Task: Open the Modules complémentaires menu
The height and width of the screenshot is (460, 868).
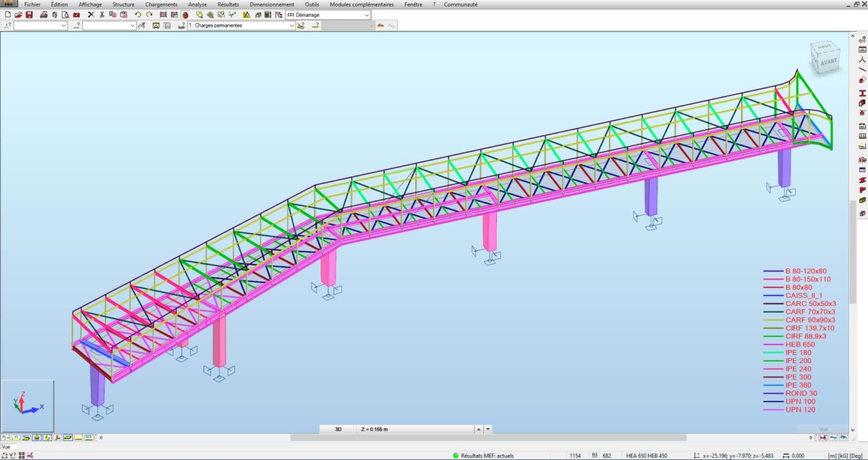Action: click(362, 4)
